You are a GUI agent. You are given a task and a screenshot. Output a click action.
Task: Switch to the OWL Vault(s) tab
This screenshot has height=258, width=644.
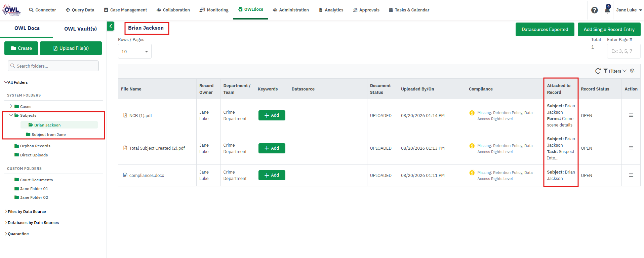(80, 29)
